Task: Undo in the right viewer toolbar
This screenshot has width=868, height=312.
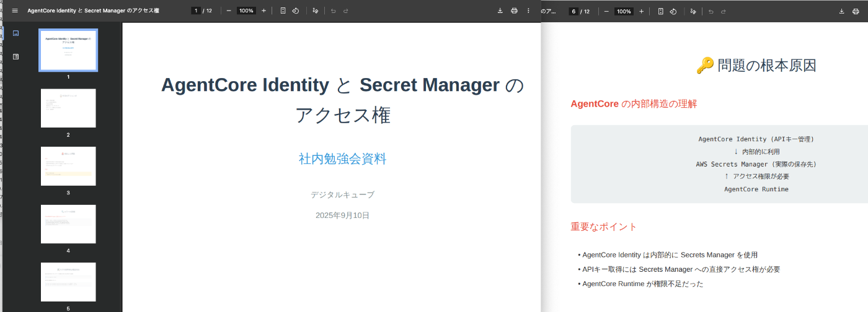Action: (711, 11)
